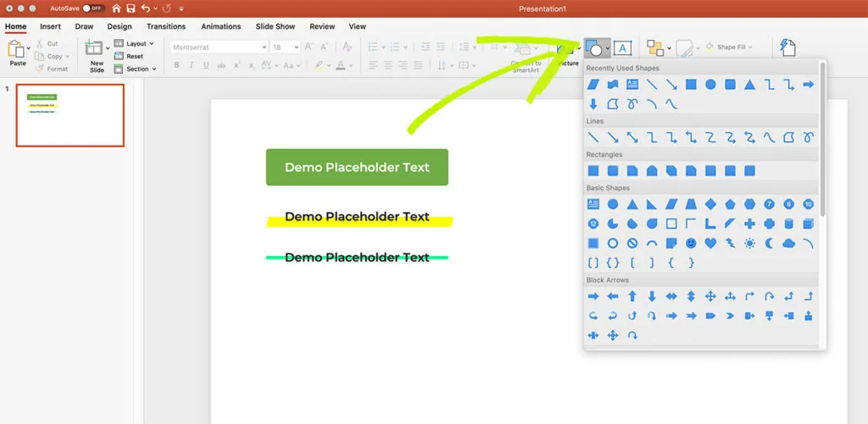Select the first rectangle in Rectangles section
This screenshot has height=424, width=868.
point(593,170)
